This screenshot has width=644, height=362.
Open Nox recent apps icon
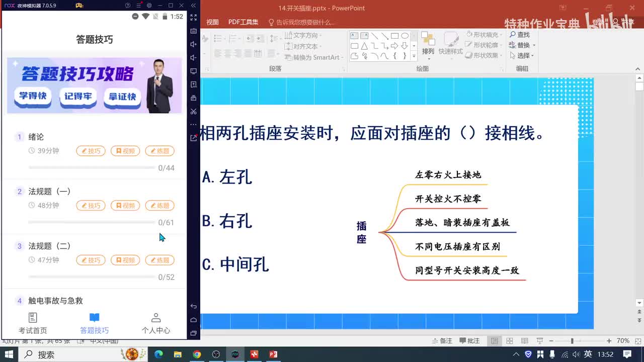coord(194,333)
